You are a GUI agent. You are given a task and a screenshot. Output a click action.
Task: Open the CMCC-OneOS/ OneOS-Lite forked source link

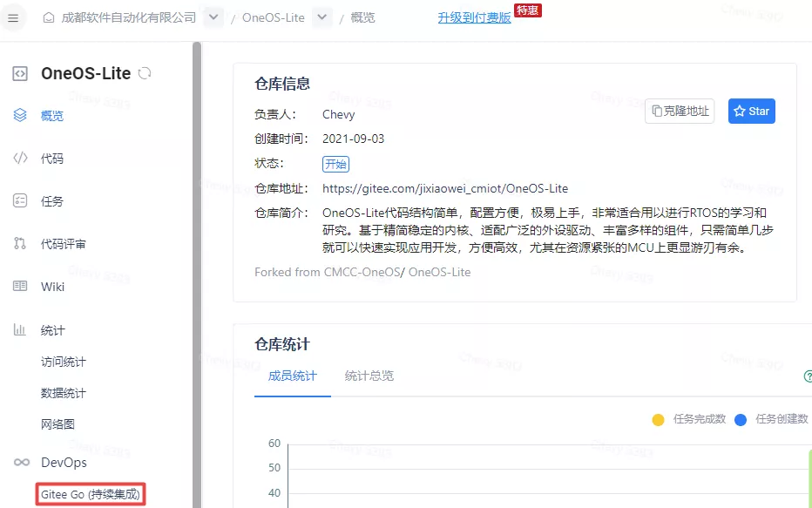(x=397, y=273)
